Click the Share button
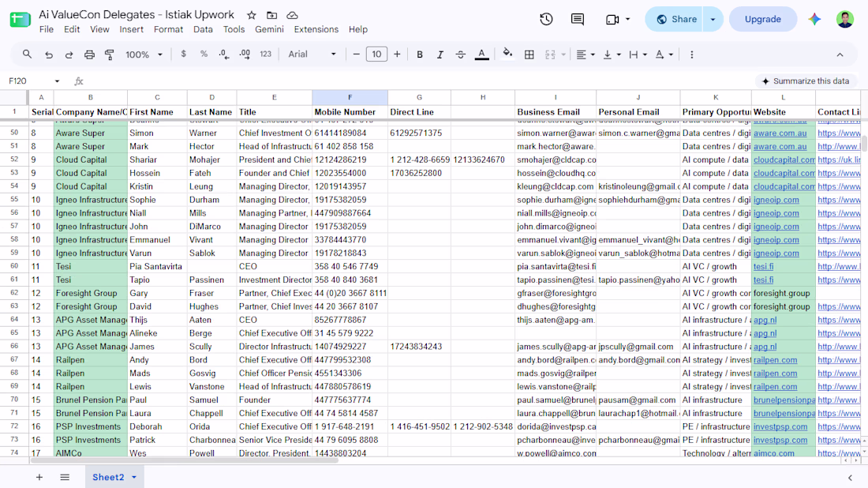This screenshot has width=868, height=488. [x=675, y=20]
